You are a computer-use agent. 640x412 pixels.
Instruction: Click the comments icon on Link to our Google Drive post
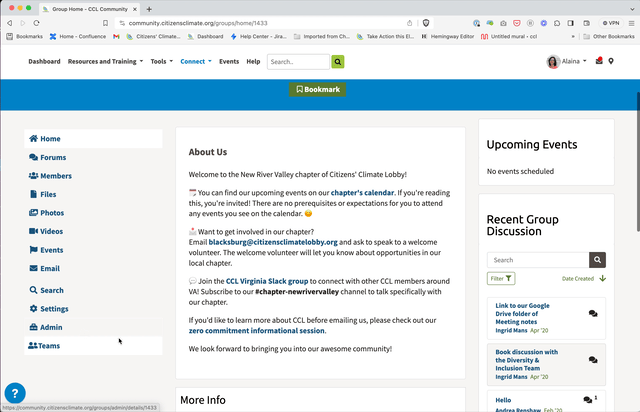pos(593,314)
